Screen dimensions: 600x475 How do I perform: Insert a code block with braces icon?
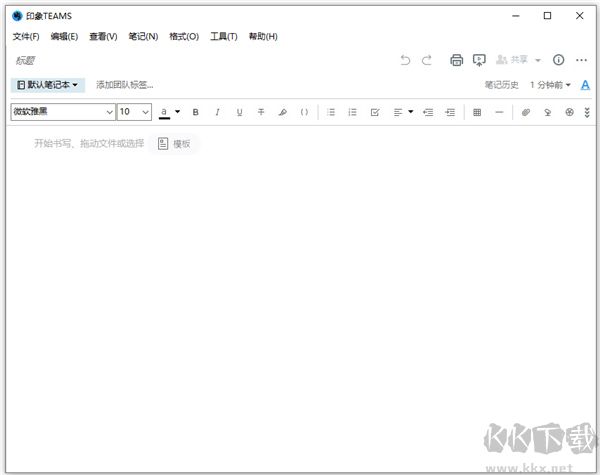click(x=304, y=112)
